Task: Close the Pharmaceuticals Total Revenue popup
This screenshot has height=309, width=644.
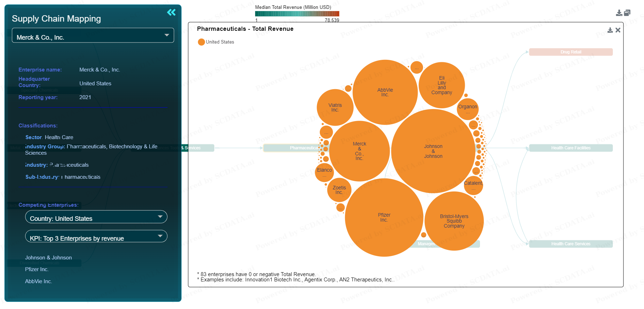Action: pos(618,30)
